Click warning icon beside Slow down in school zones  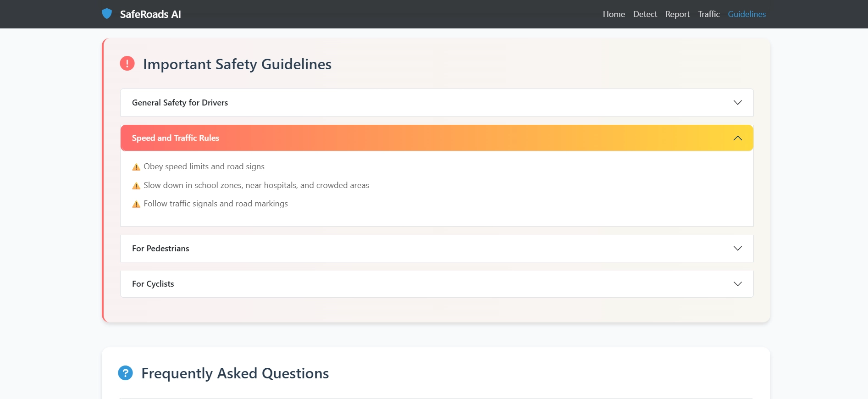click(x=136, y=186)
